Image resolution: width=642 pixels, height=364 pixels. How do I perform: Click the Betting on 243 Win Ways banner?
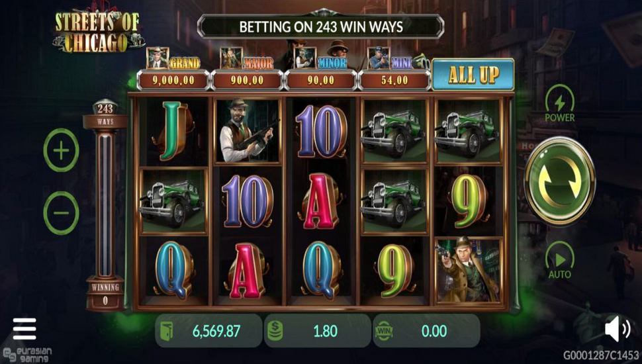[321, 26]
